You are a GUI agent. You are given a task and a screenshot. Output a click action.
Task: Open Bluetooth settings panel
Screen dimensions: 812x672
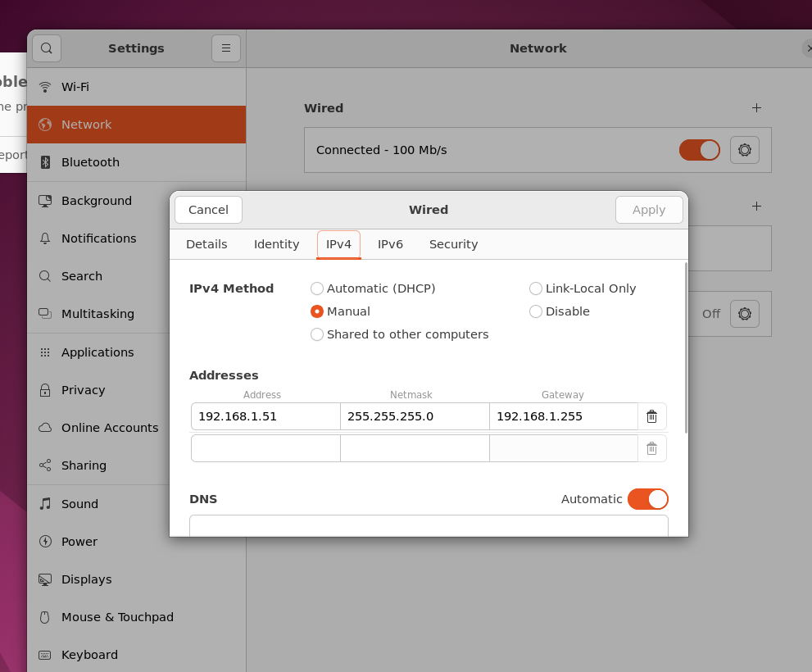[136, 162]
